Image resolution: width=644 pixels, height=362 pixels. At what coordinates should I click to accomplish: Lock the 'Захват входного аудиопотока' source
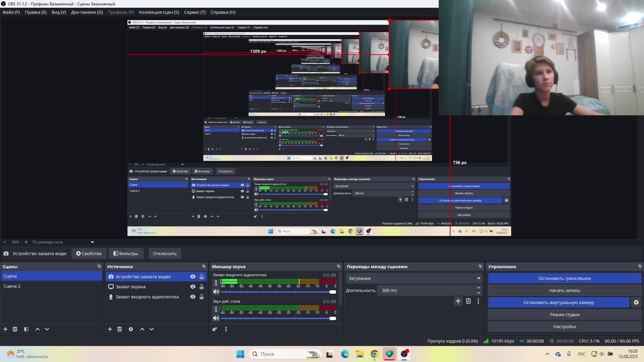pyautogui.click(x=202, y=297)
